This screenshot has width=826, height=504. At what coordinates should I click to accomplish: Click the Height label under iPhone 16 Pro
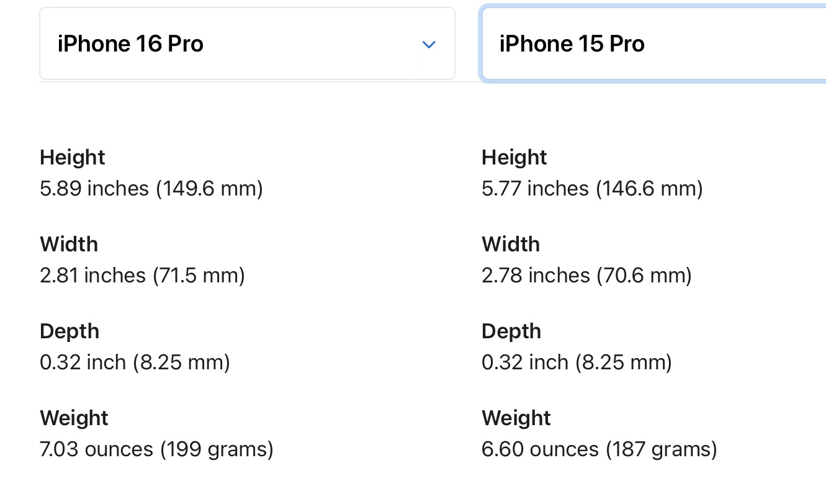coord(73,158)
